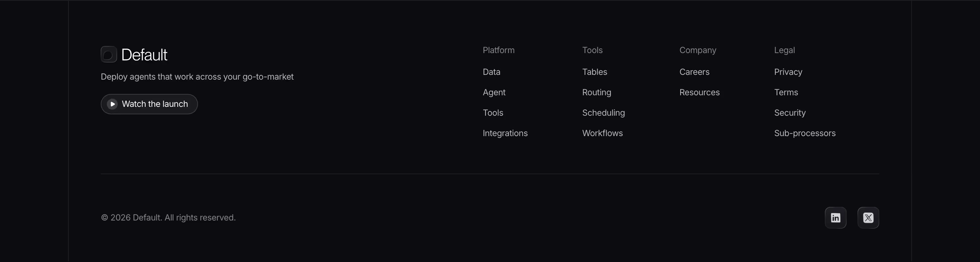This screenshot has height=262, width=980.
Task: Visit the Careers page link
Action: [x=694, y=72]
